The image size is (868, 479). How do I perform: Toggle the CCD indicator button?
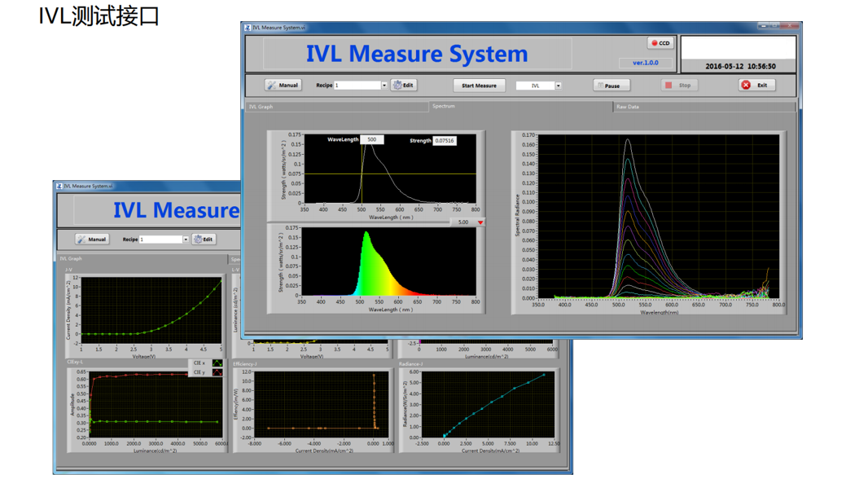pos(660,43)
